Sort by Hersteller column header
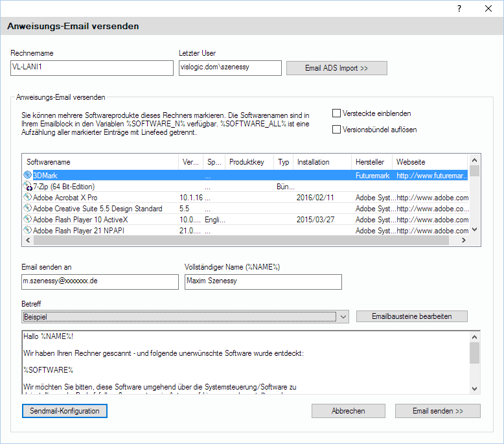504x444 pixels. [372, 161]
